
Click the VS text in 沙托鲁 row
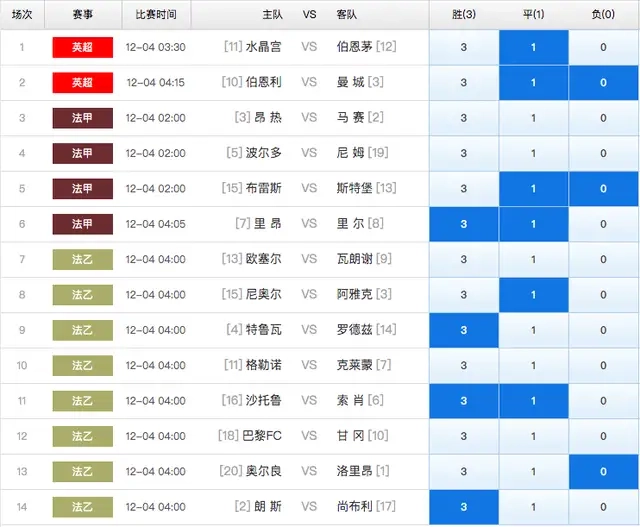tap(309, 401)
